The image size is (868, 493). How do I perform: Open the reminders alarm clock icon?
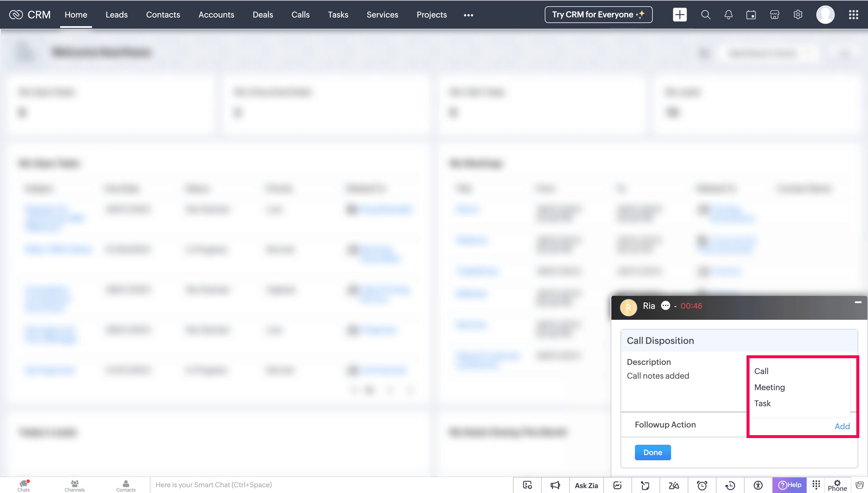pos(702,486)
